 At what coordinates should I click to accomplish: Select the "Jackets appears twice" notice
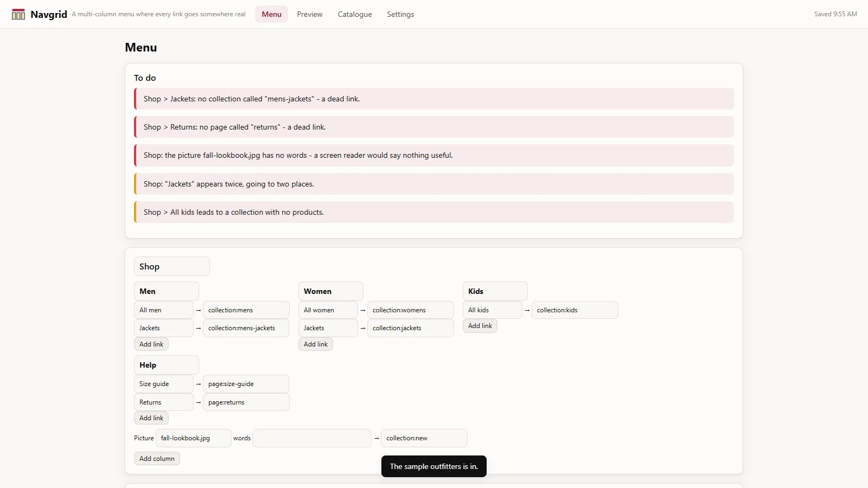[434, 184]
